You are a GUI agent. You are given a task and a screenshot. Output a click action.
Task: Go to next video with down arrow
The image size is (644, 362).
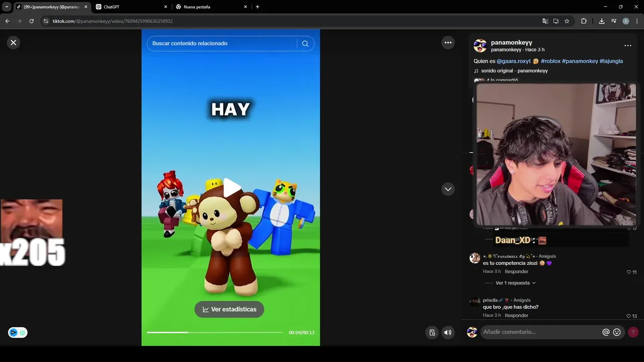pos(448,189)
